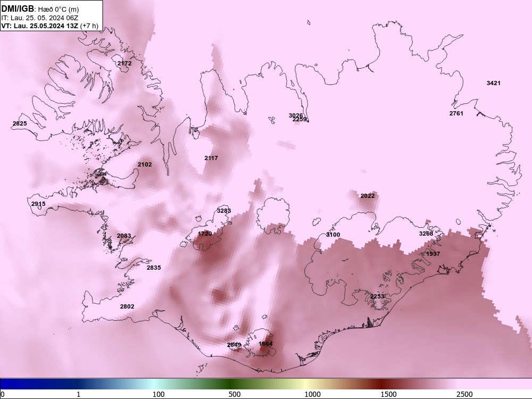
Task: Select the 2802 value on Reykjanes
Action: point(127,306)
